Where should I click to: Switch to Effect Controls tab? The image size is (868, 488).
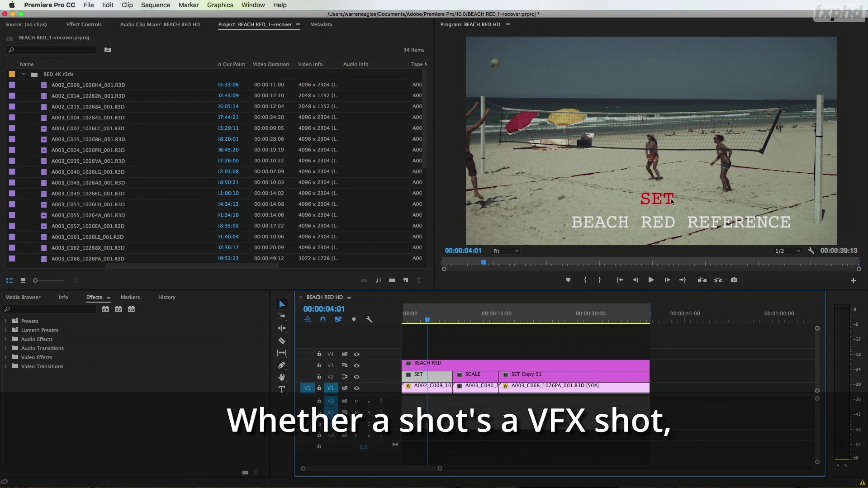coord(84,24)
